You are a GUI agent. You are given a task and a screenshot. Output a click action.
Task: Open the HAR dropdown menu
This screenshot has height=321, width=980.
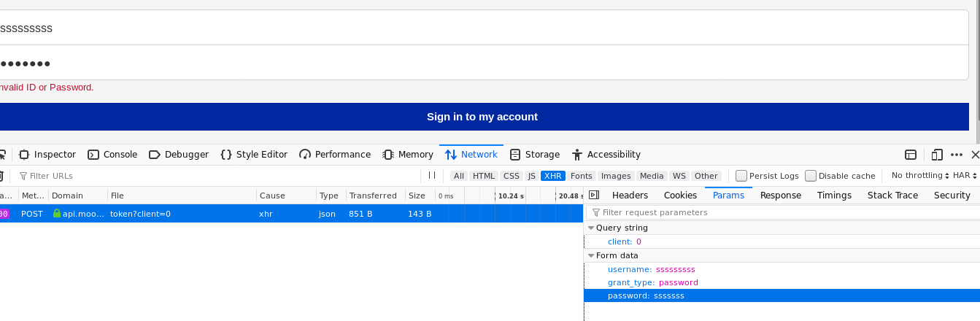click(x=965, y=176)
